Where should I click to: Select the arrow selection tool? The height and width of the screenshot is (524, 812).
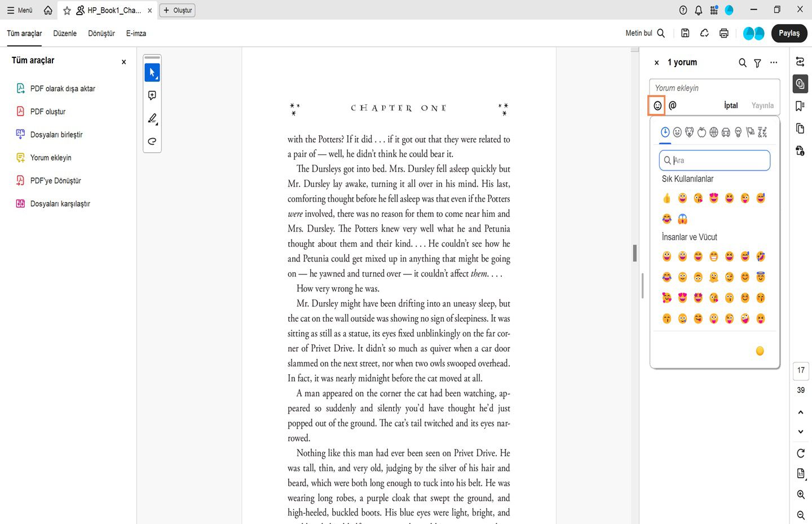152,73
